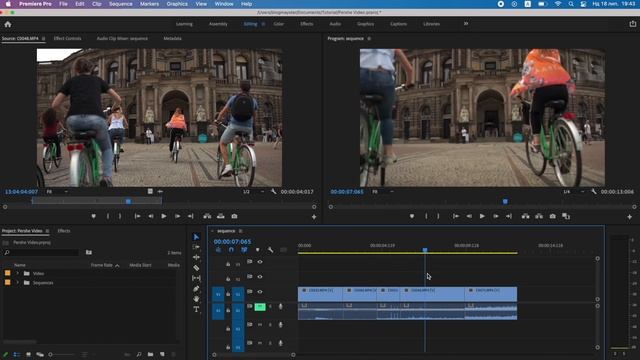
Task: Add marker in Source monitor
Action: coord(93,216)
